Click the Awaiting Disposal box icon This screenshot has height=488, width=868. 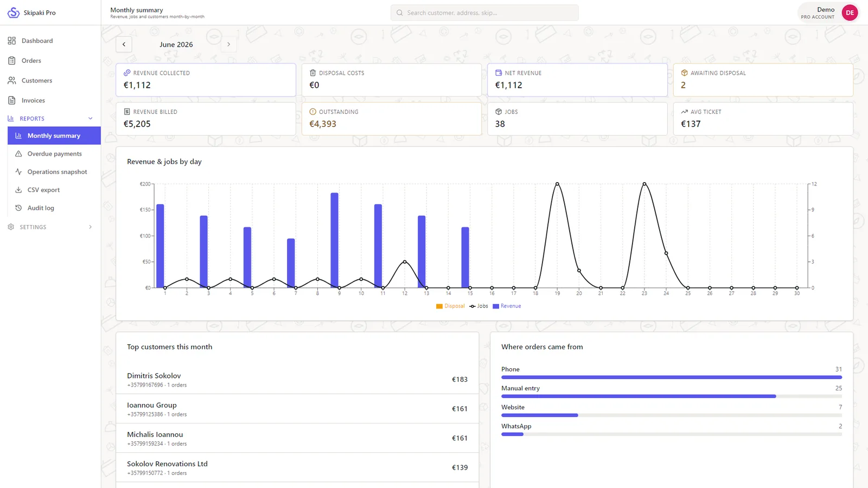coord(684,73)
